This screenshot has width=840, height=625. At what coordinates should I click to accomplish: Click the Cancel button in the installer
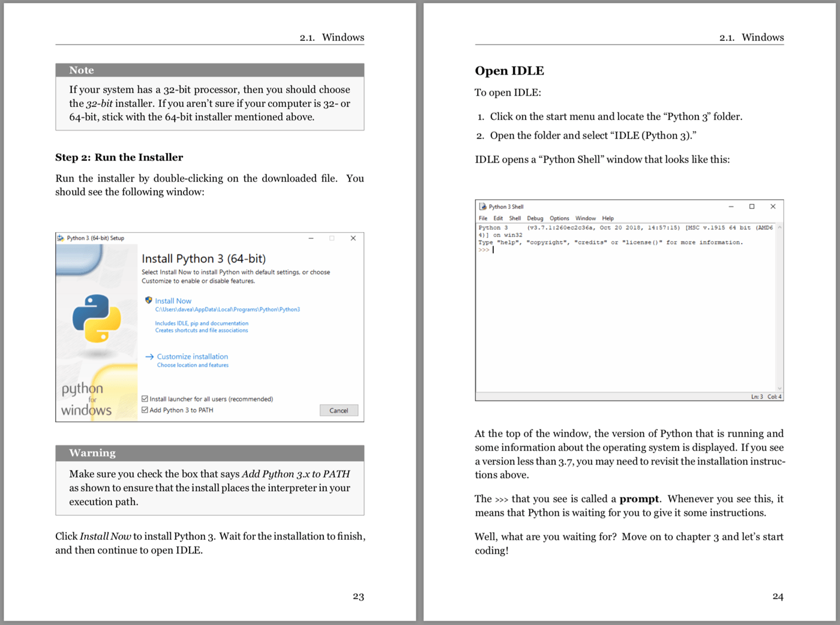click(x=339, y=410)
